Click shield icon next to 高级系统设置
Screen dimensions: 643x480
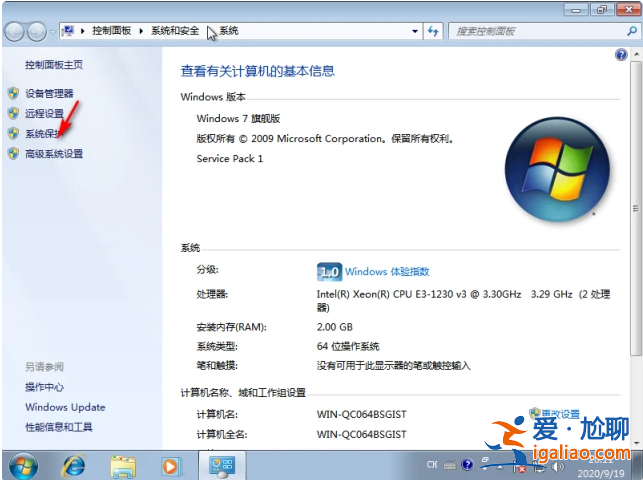[x=13, y=154]
